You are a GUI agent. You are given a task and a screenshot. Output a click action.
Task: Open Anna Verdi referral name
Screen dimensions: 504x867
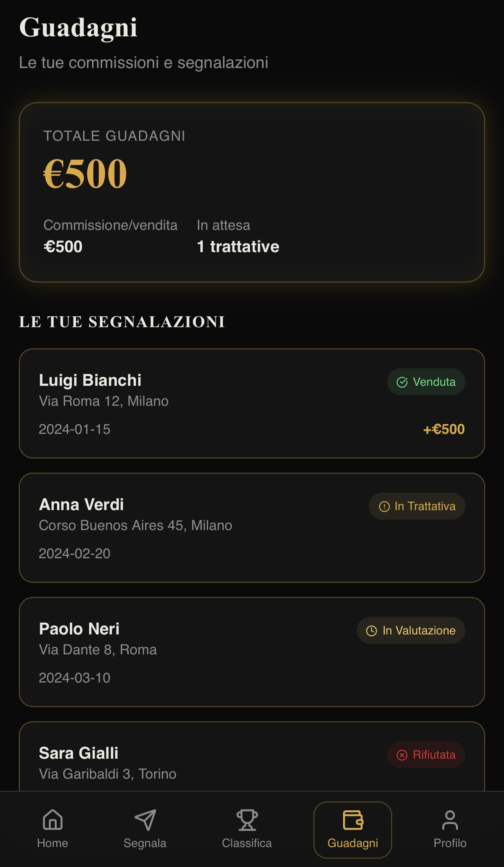(81, 505)
